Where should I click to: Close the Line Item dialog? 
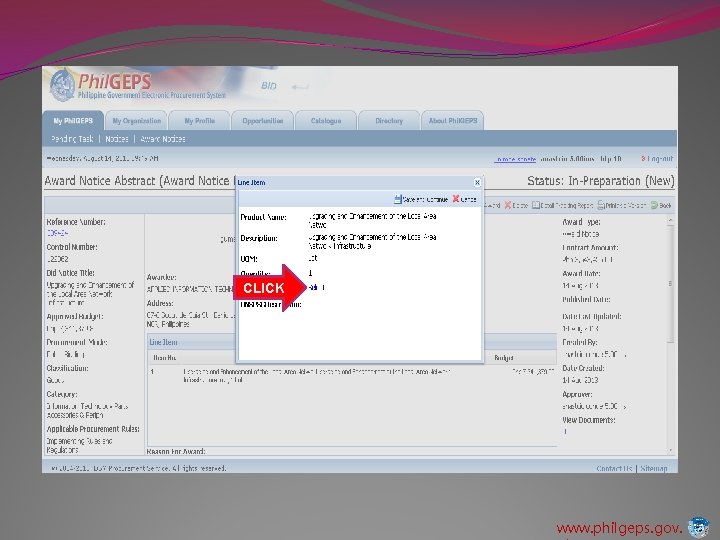click(477, 182)
